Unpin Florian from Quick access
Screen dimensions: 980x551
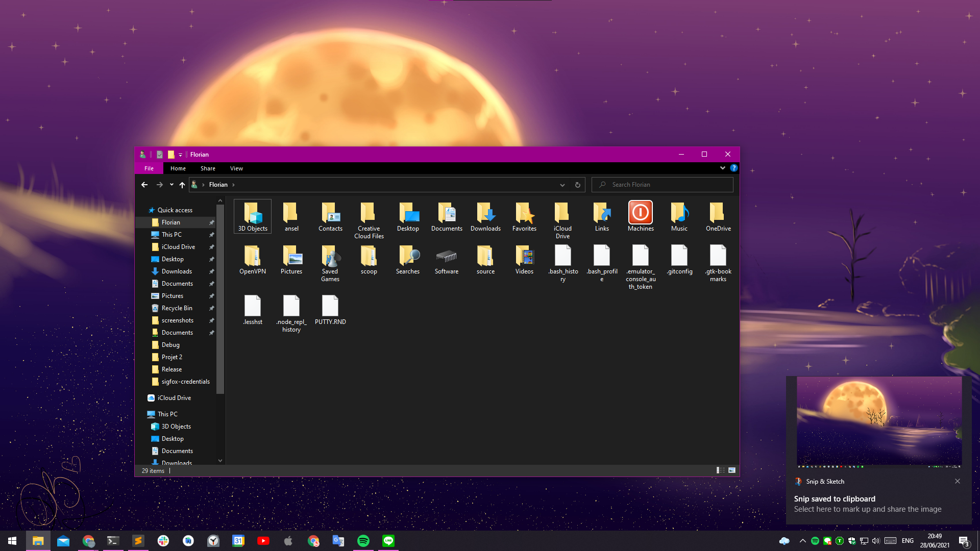click(x=211, y=222)
